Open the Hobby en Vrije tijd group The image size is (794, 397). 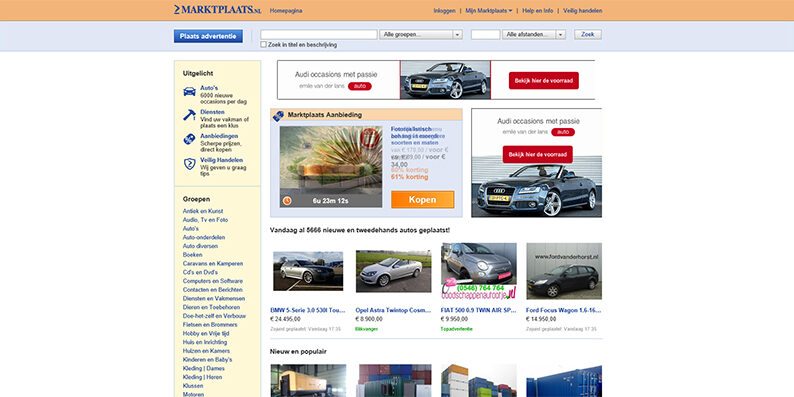pos(206,333)
